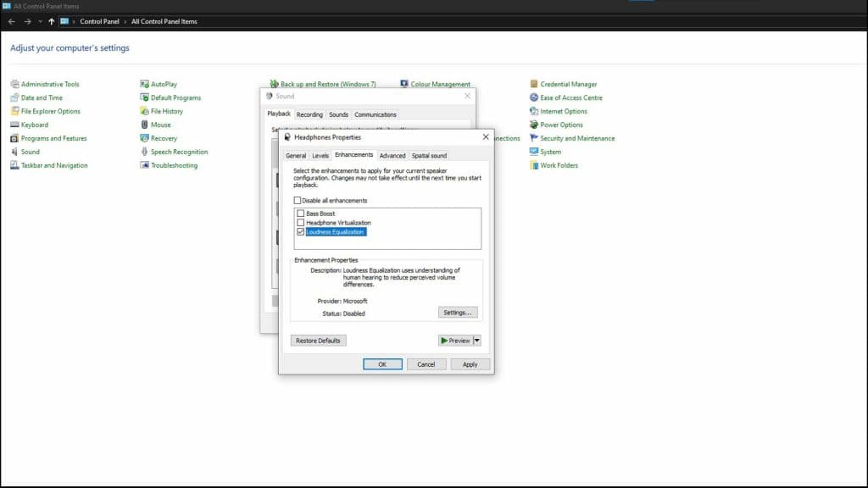
Task: Click Restore Defaults button
Action: click(x=319, y=341)
